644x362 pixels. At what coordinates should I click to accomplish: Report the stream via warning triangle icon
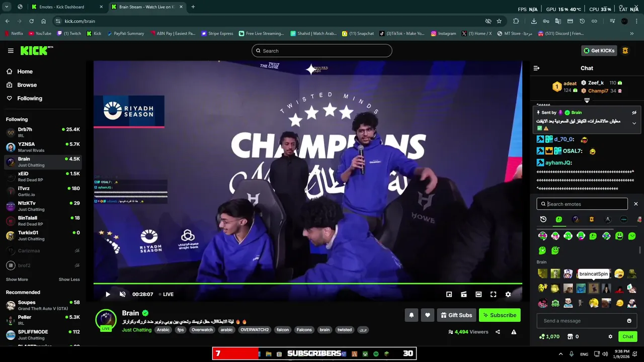pos(514,332)
